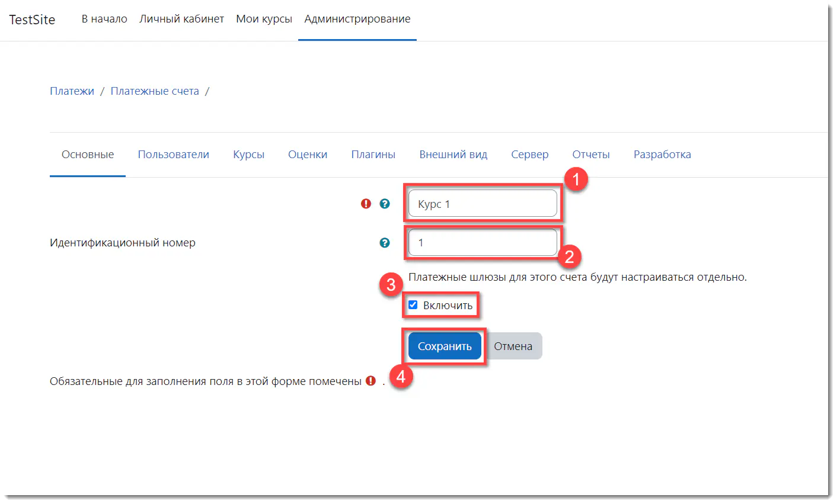This screenshot has height=504, width=837.
Task: Cancel the form with Отмена
Action: [513, 346]
